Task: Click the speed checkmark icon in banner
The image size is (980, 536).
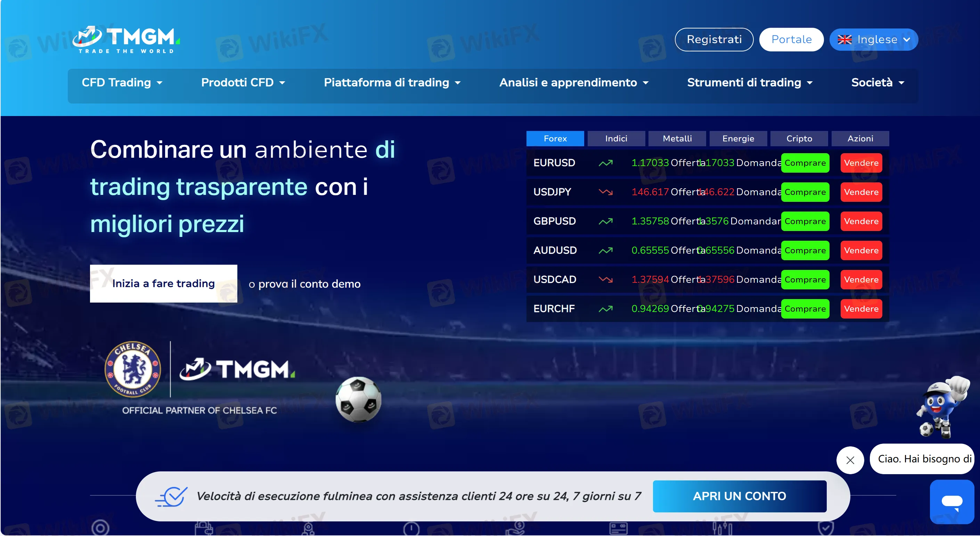Action: point(172,496)
